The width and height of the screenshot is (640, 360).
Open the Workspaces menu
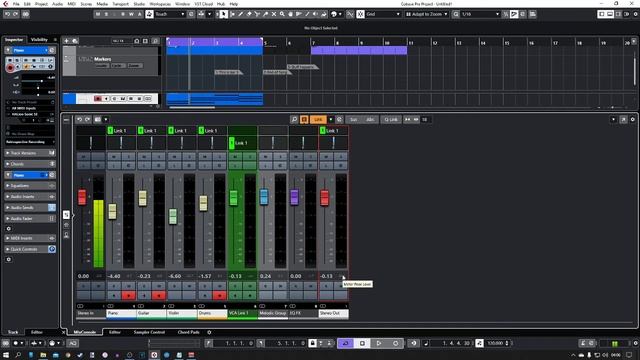click(x=160, y=4)
